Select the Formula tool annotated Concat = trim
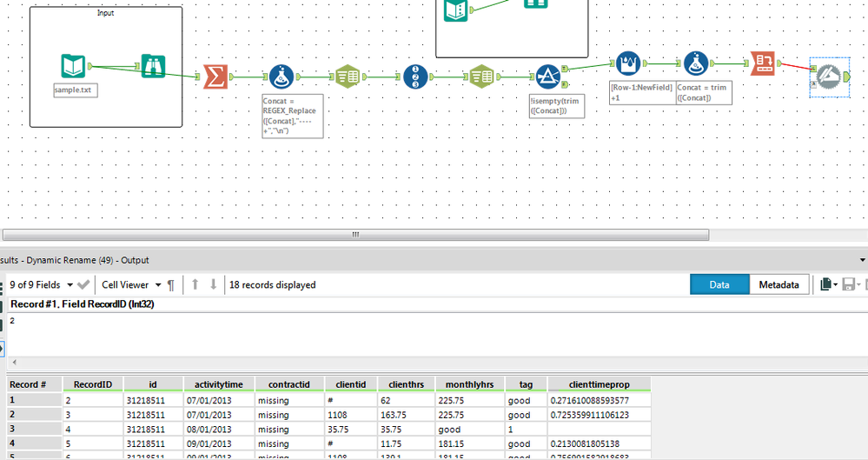Screen dimensions: 868x460 point(696,63)
